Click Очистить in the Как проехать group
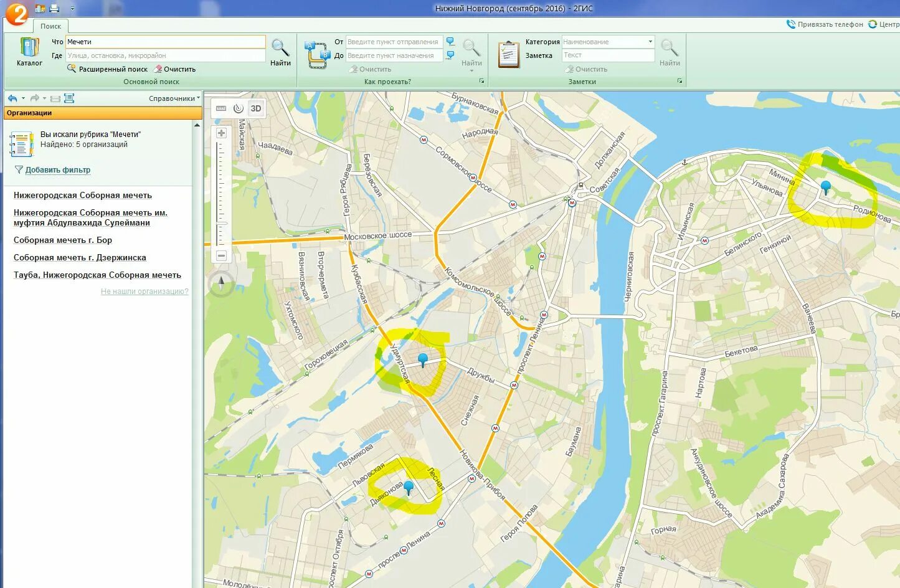Image resolution: width=900 pixels, height=588 pixels. click(370, 69)
